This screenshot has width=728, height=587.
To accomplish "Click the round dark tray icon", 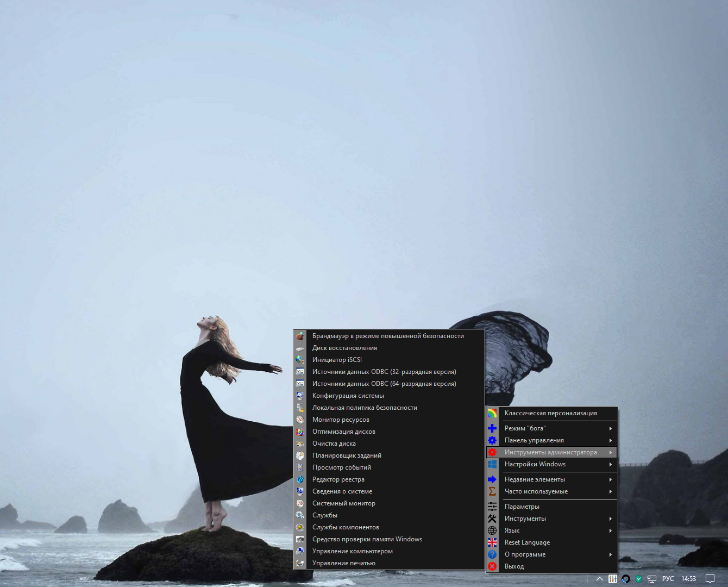I will point(626,579).
